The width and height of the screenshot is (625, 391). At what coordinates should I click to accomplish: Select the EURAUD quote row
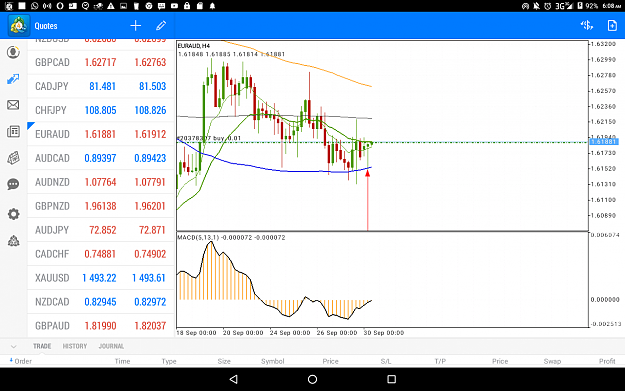tap(101, 134)
